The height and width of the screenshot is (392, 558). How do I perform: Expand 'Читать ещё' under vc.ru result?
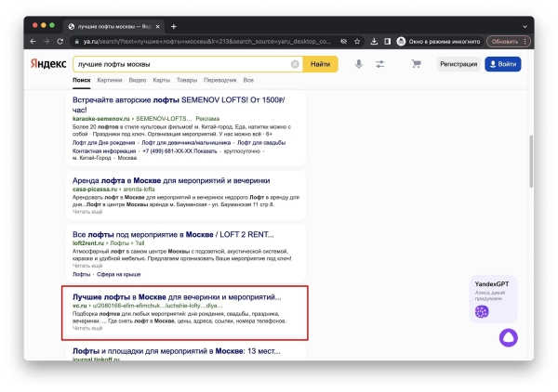[87, 329]
